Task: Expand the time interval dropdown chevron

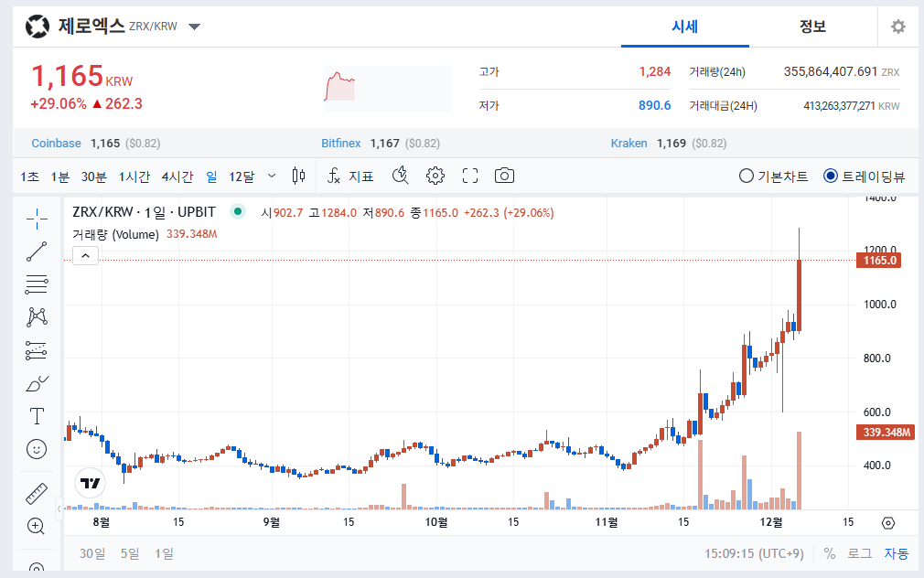Action: [272, 176]
